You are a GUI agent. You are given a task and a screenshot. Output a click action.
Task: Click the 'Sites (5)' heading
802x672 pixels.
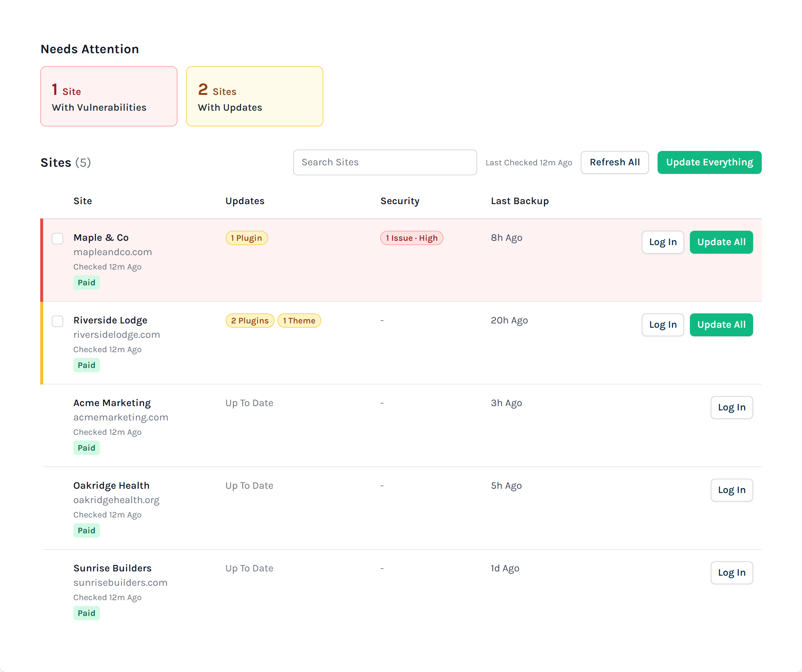66,163
